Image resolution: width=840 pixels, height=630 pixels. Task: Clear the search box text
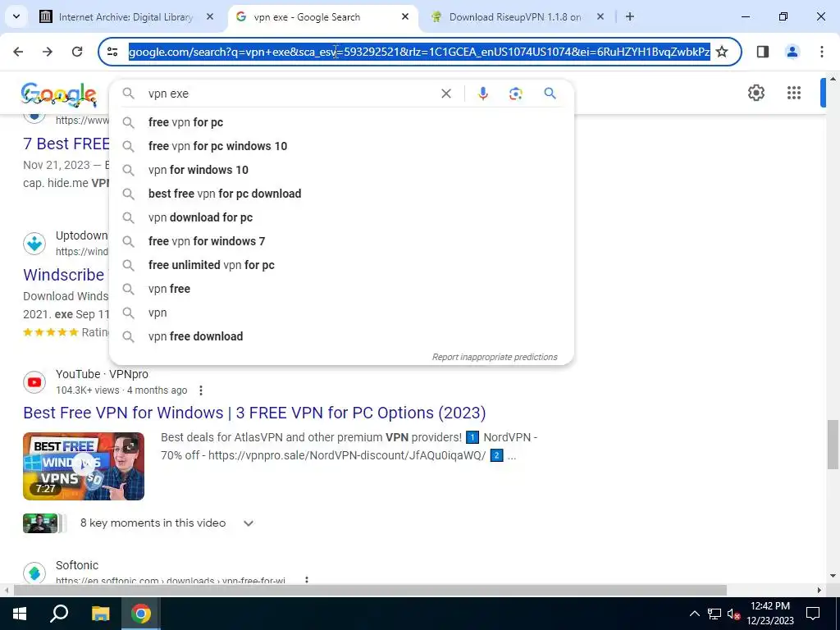[445, 94]
